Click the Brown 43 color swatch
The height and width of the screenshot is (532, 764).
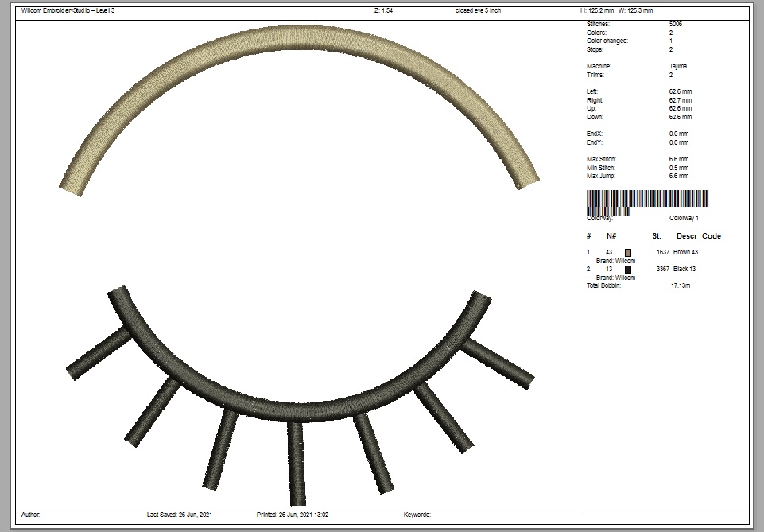pyautogui.click(x=627, y=252)
